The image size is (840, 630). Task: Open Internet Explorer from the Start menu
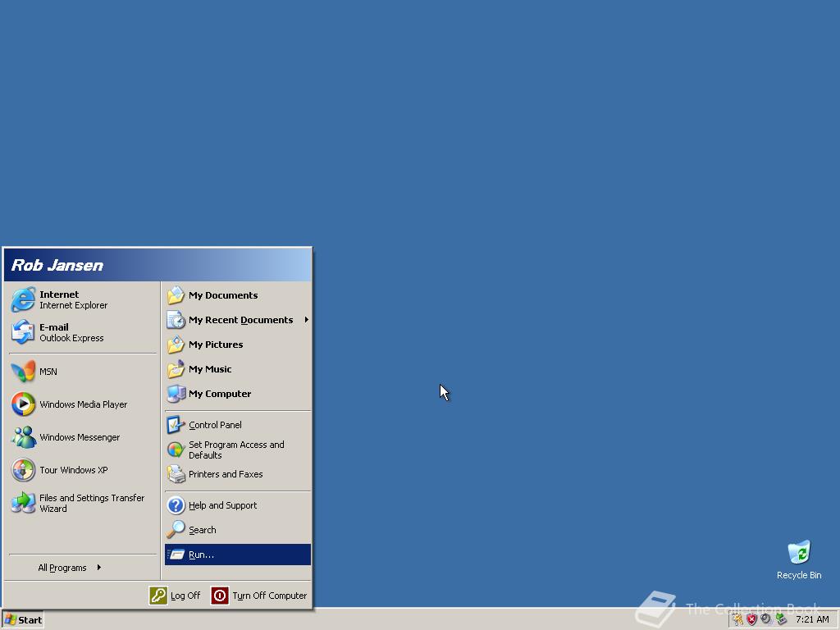point(83,299)
